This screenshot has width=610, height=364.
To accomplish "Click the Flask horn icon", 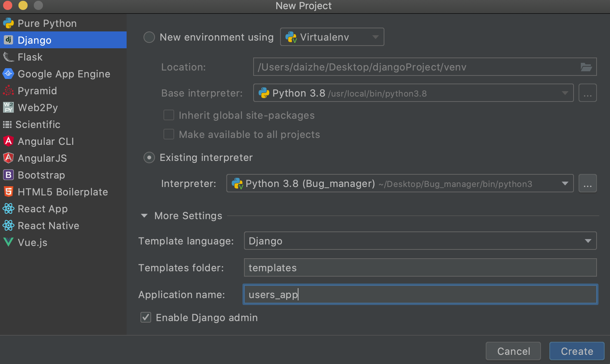I will pos(8,57).
